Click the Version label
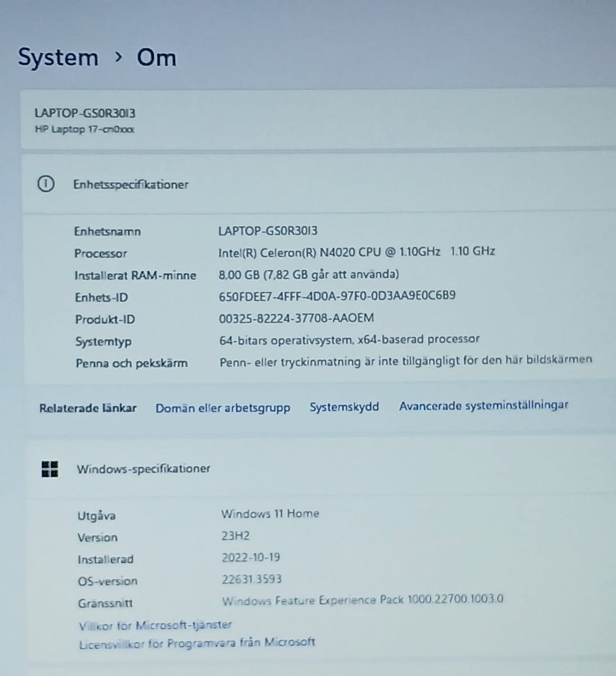 click(x=98, y=537)
